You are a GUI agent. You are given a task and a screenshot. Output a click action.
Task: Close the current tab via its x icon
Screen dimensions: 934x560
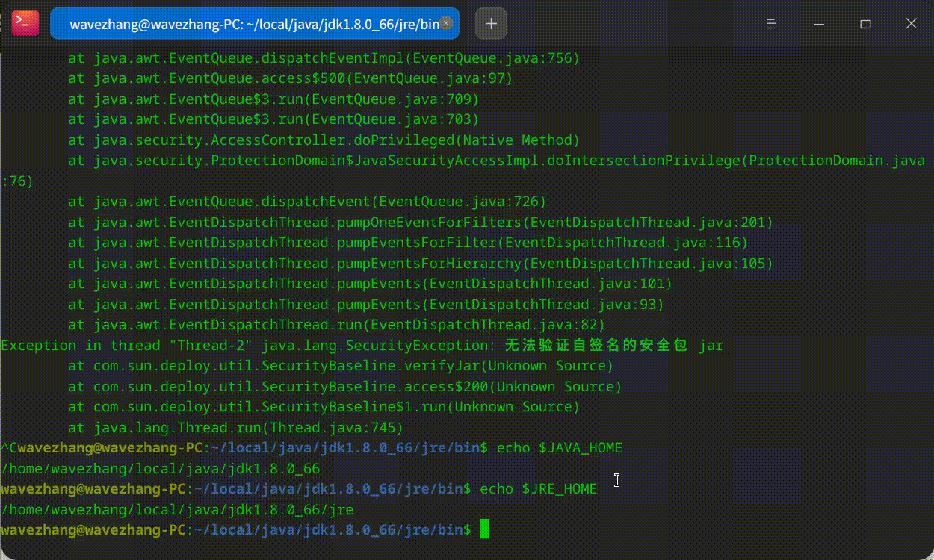[x=446, y=24]
